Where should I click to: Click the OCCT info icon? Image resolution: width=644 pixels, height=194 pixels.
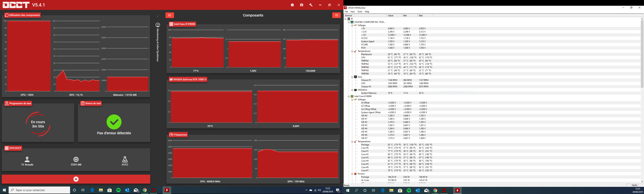292,5
